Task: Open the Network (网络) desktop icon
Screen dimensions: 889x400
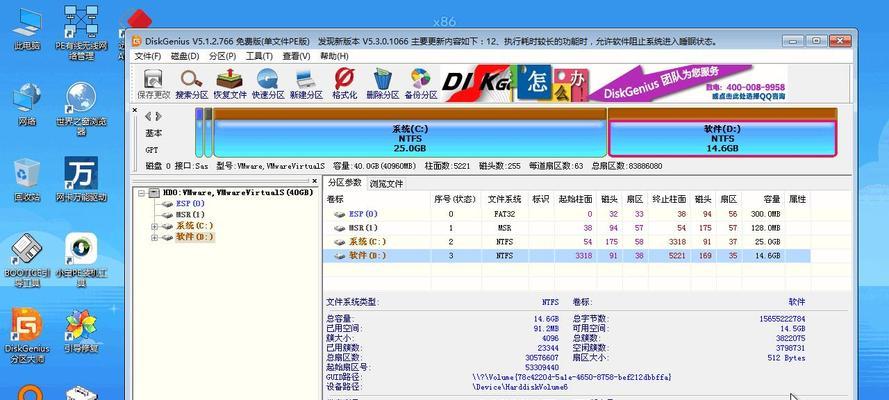Action: pyautogui.click(x=27, y=105)
